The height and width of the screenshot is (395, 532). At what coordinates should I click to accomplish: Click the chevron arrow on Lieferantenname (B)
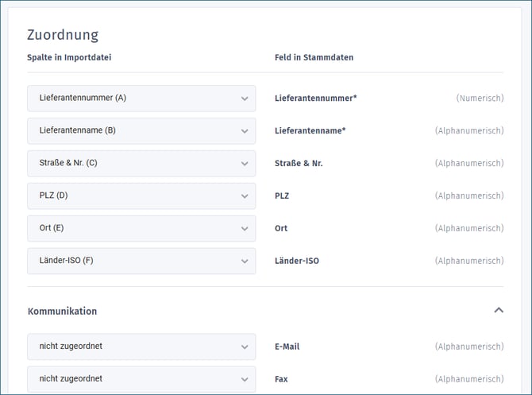pos(245,131)
